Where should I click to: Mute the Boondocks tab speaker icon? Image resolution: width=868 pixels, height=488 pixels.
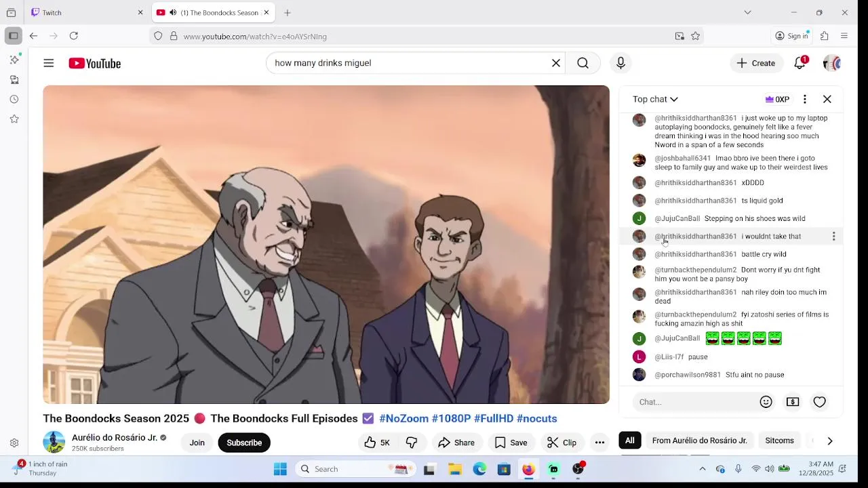tap(173, 13)
